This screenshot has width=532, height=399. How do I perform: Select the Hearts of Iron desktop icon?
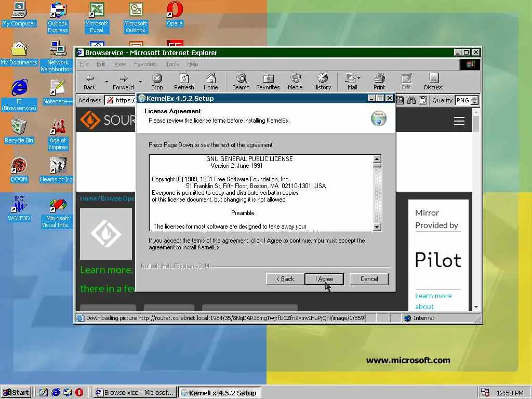point(57,170)
